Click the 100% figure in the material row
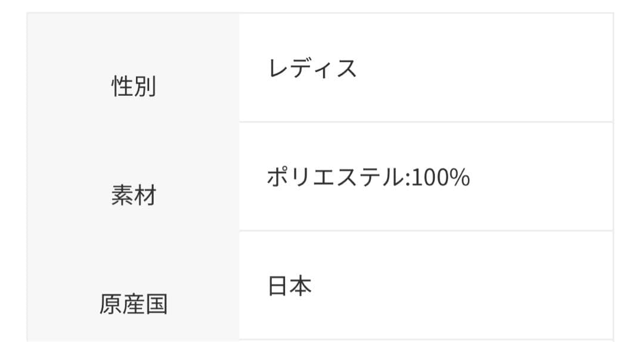Screen dimensions: 644x342 point(440,178)
